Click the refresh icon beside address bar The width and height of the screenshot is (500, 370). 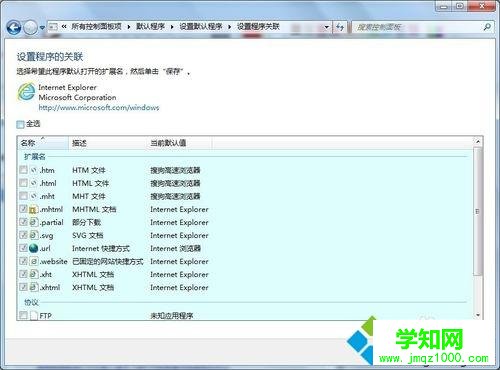pyautogui.click(x=340, y=27)
